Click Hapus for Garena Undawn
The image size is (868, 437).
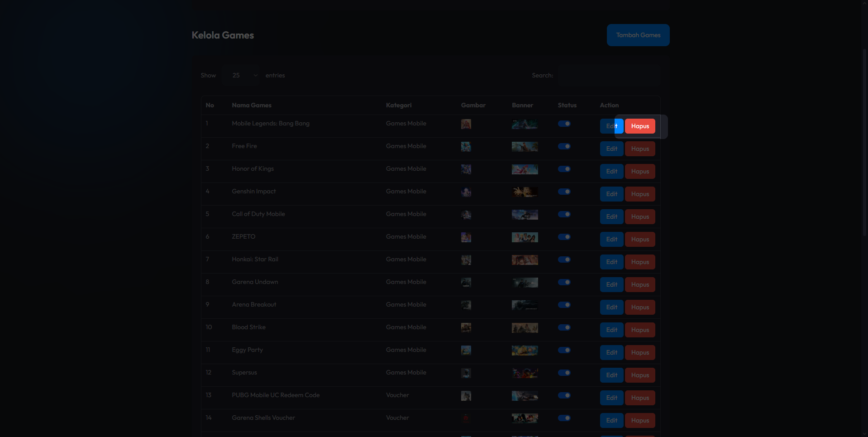click(640, 284)
